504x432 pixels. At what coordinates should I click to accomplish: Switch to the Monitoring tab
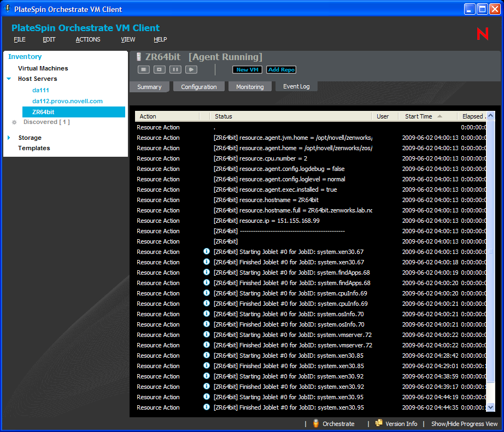click(250, 87)
